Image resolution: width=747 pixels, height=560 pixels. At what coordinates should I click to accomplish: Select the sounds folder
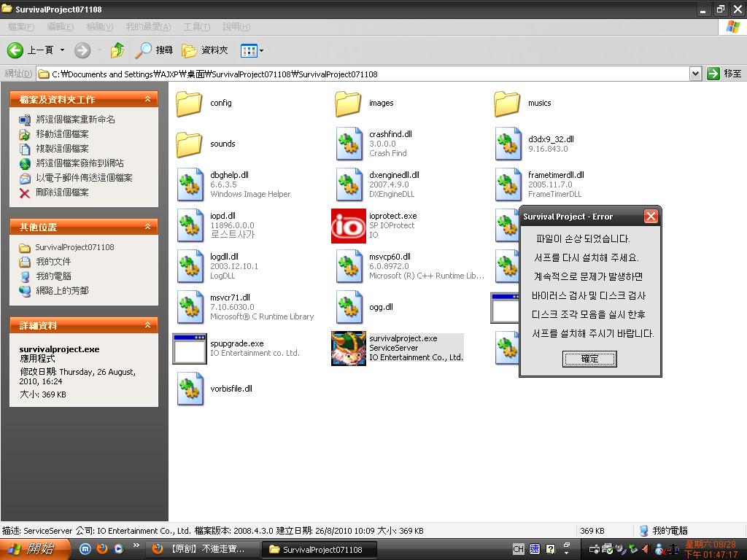pos(205,144)
